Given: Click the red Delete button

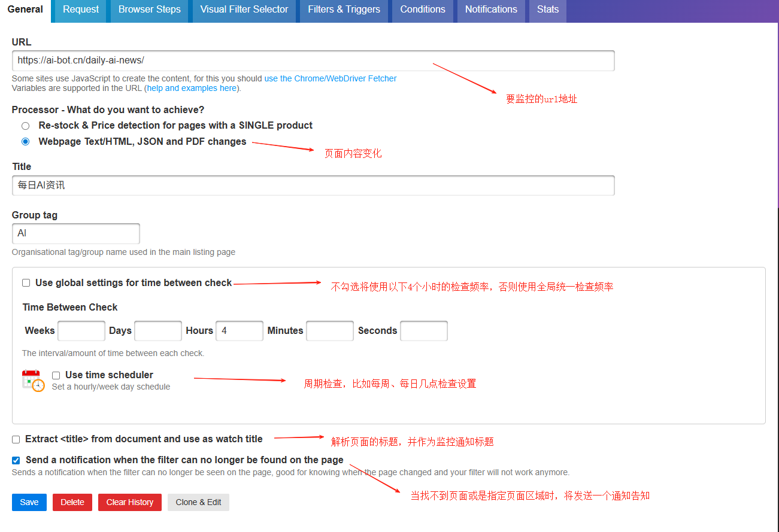Looking at the screenshot, I should (x=72, y=502).
